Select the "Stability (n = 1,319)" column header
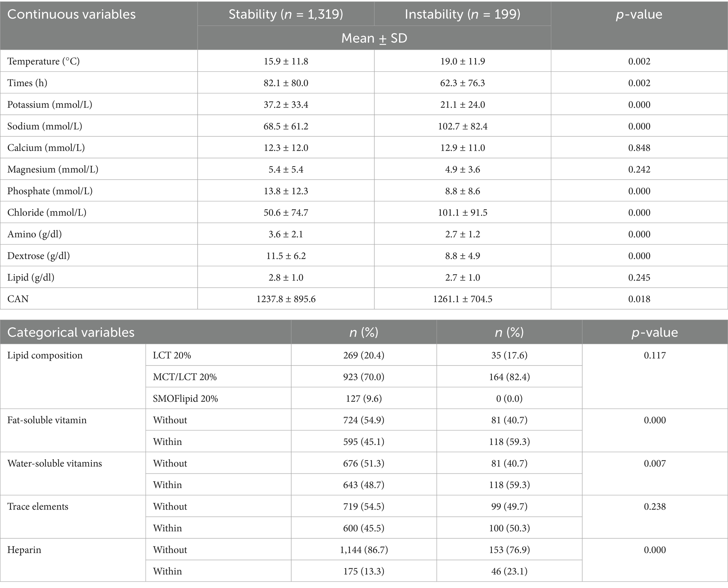728x588 pixels. point(286,14)
